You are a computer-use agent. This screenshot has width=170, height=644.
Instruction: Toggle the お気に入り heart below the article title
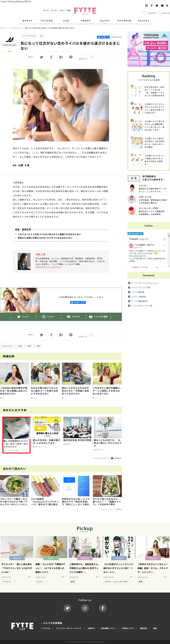tap(83, 56)
